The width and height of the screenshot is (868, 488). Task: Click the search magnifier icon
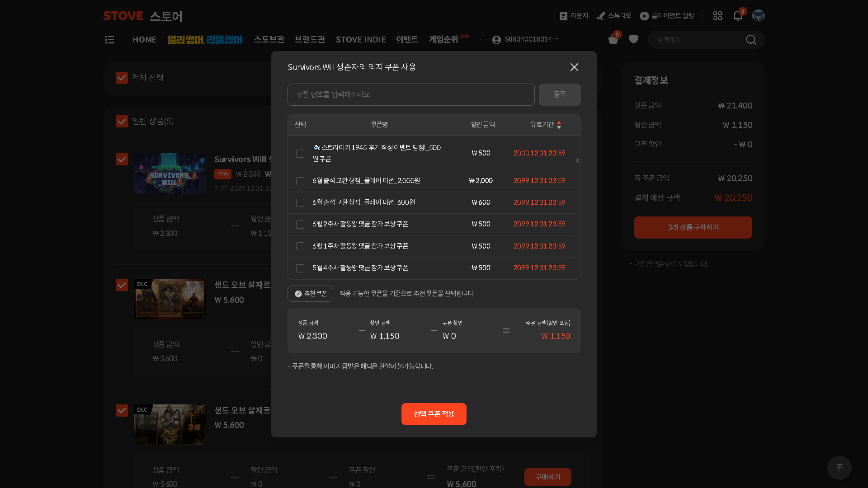(x=751, y=40)
